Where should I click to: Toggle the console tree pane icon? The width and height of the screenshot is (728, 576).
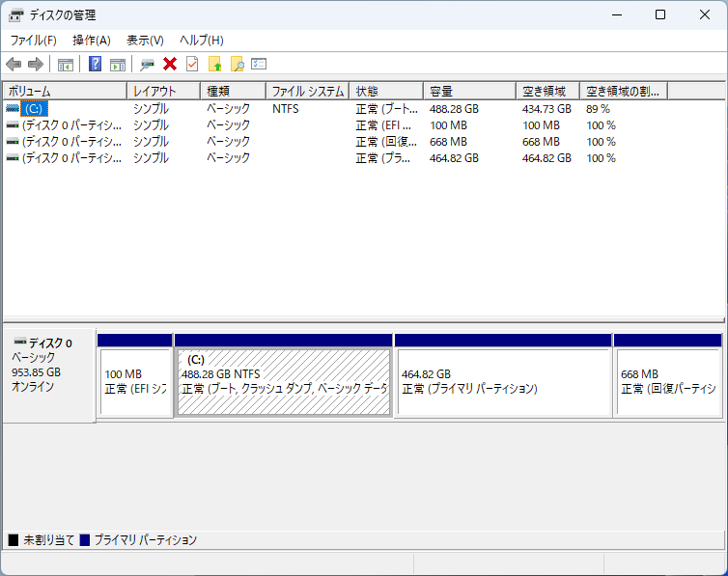66,64
